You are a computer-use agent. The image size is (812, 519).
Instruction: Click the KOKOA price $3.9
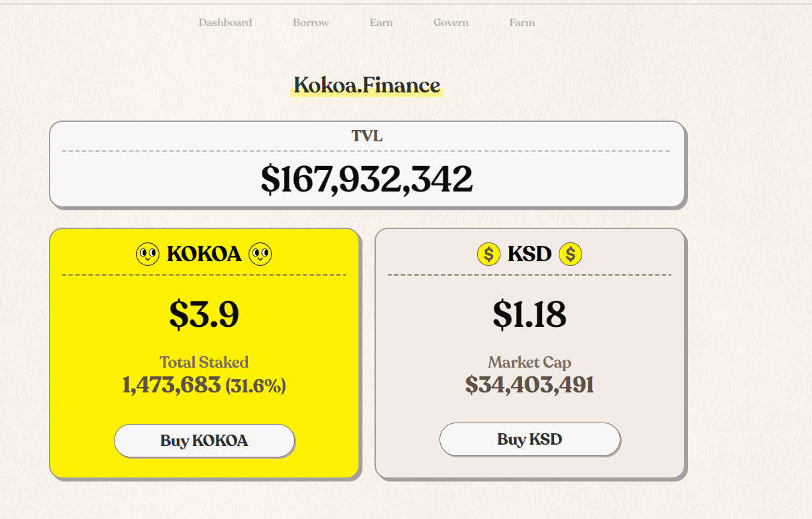[x=204, y=314]
